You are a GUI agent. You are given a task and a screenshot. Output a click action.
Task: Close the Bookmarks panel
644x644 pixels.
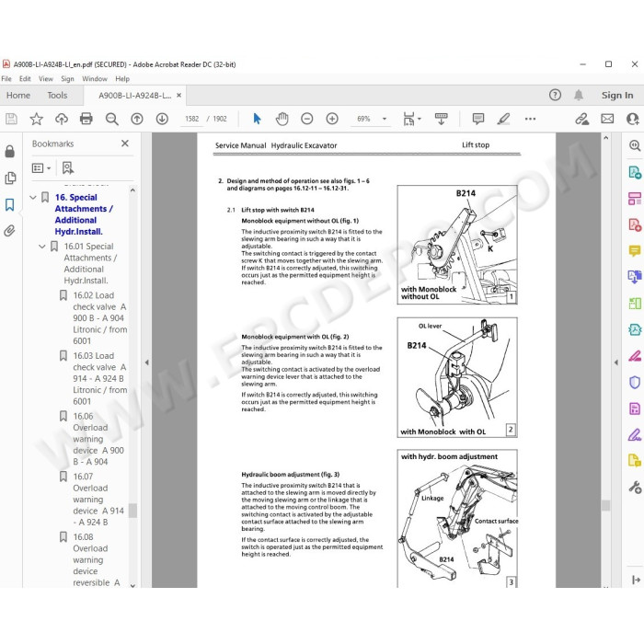tap(125, 144)
